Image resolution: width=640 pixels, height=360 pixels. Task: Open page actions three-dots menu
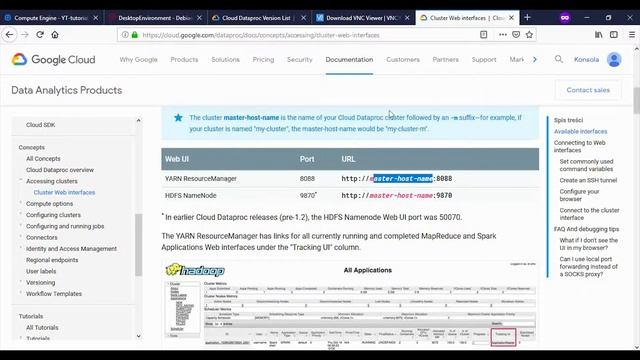point(503,35)
